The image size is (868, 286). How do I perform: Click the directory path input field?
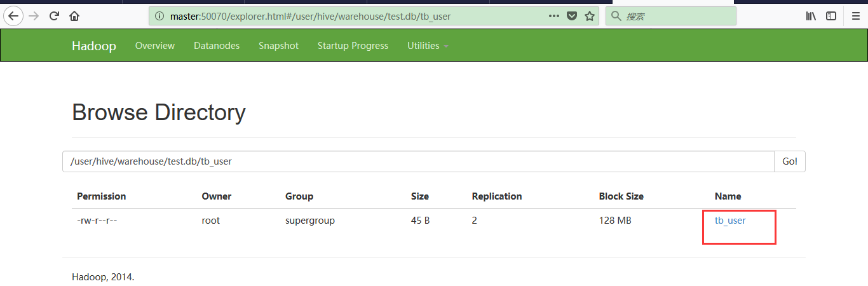(418, 161)
